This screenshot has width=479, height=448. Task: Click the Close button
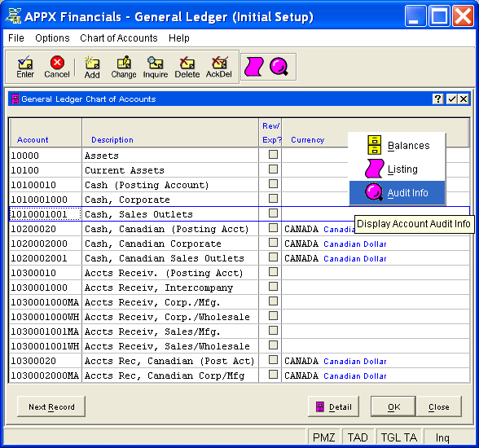click(438, 406)
